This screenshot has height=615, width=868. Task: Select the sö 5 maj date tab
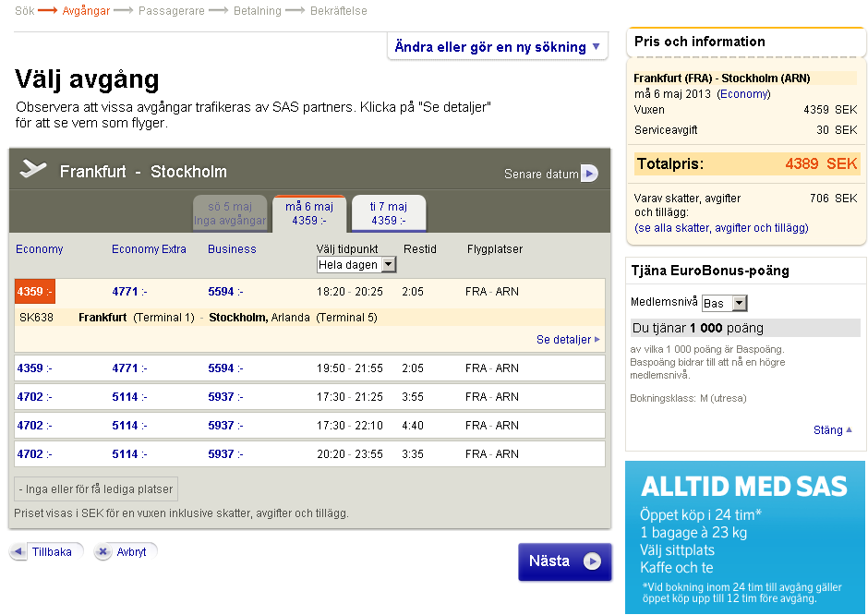pos(230,213)
